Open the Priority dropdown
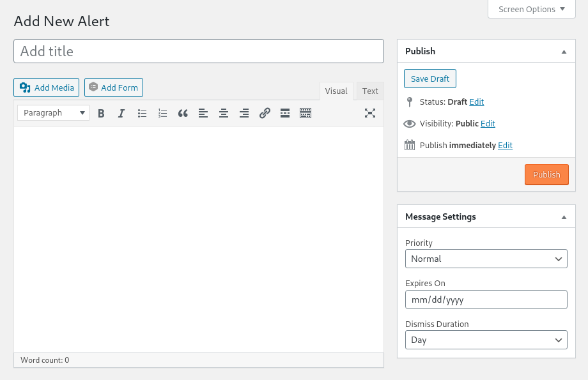The width and height of the screenshot is (588, 380). (x=486, y=259)
